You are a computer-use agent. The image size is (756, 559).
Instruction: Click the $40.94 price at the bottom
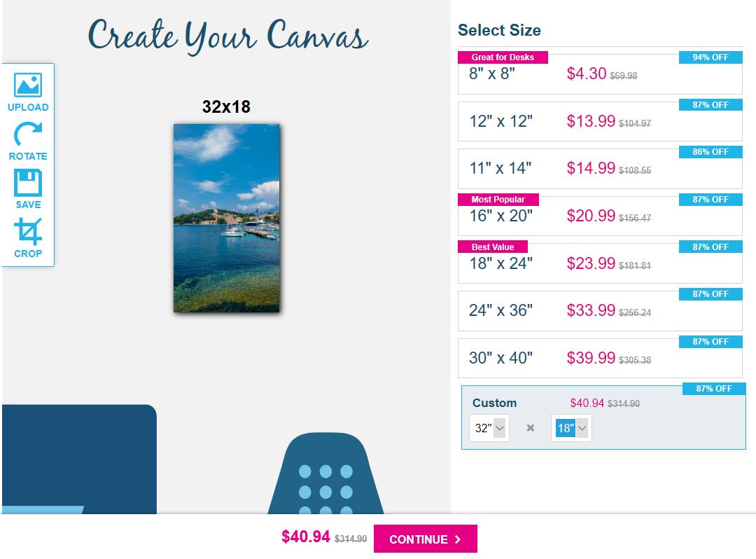coord(304,537)
